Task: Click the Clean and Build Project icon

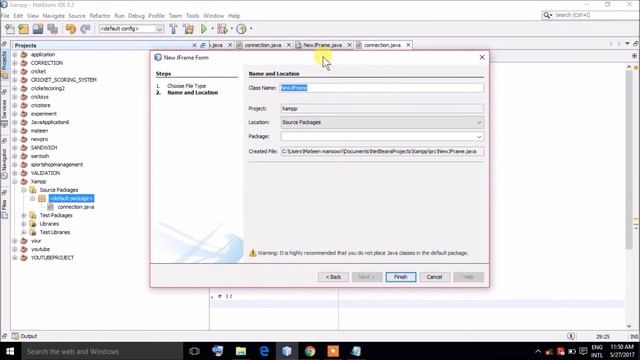Action: pyautogui.click(x=188, y=29)
